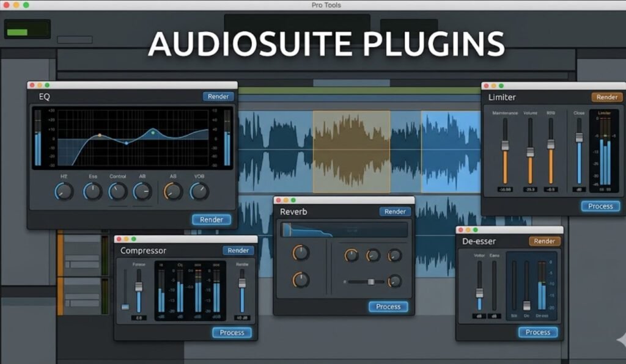Screen dimensions: 626x364
Task: Select the blue node on EQ curve
Action: 126,143
